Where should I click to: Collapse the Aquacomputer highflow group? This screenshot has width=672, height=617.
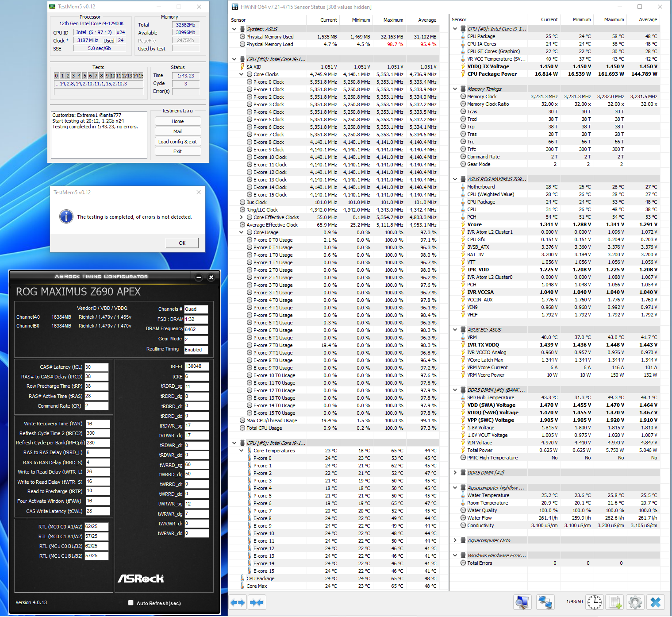[x=455, y=488]
